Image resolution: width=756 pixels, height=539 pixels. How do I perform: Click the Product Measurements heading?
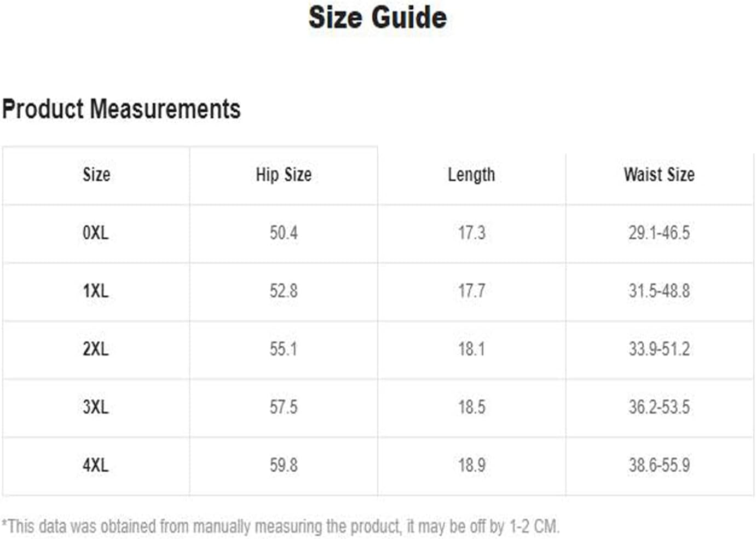tap(122, 109)
